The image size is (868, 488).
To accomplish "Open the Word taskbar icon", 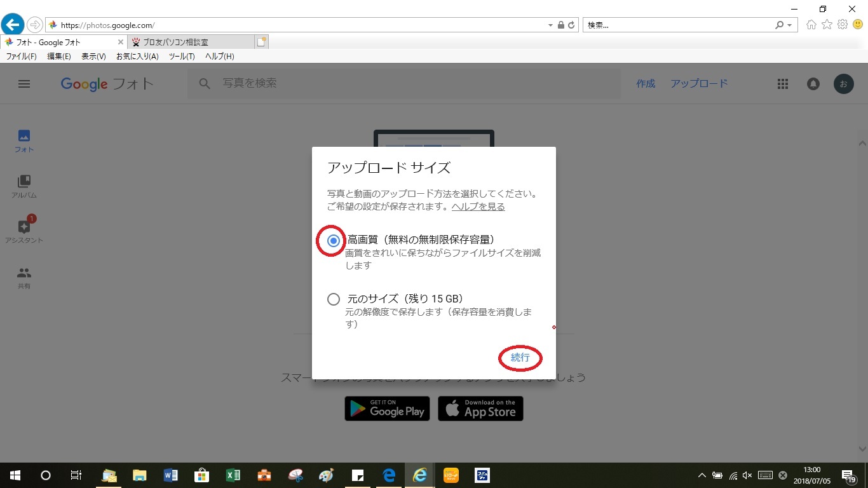I will pos(170,475).
